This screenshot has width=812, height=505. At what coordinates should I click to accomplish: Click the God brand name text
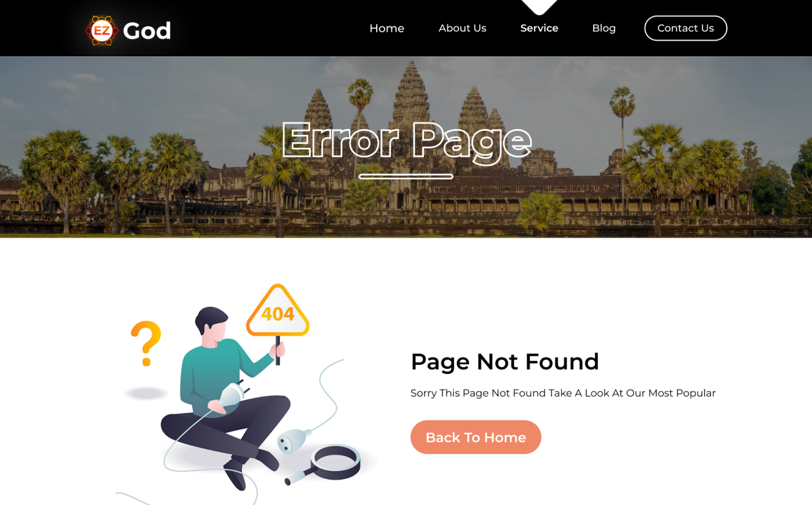(147, 31)
